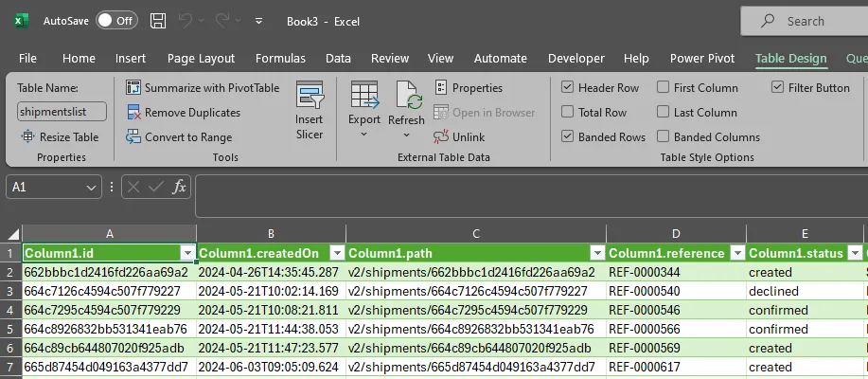Open the Formulas tab
Viewport: 868px width, 379px height.
pyautogui.click(x=280, y=58)
